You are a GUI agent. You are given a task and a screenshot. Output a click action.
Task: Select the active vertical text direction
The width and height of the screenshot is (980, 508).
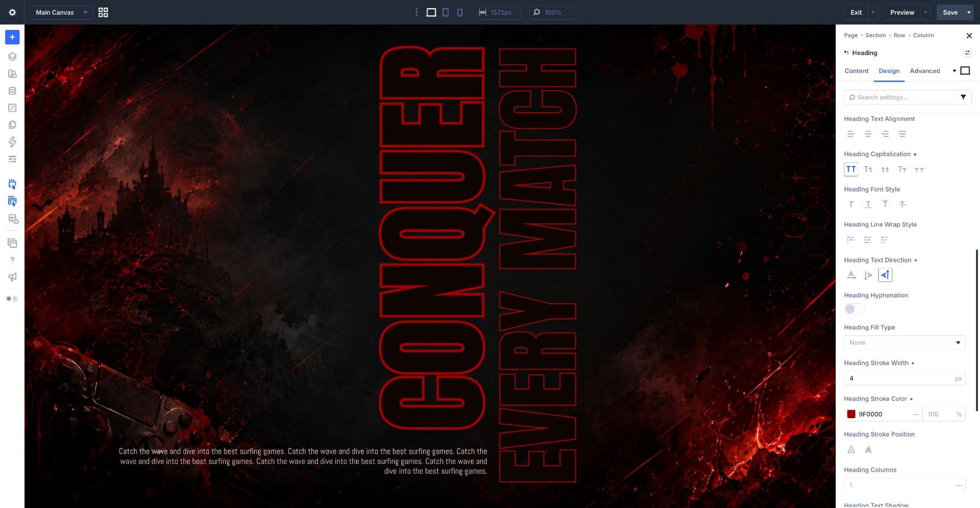point(885,275)
